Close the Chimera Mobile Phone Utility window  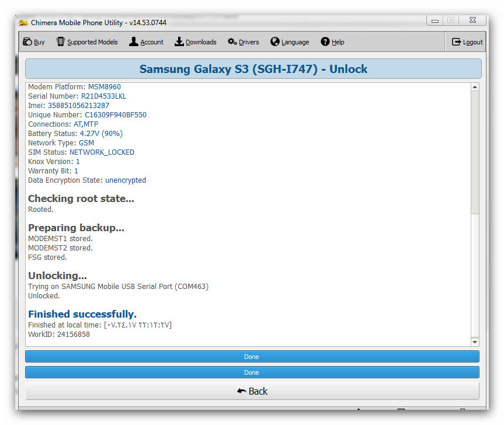click(472, 20)
